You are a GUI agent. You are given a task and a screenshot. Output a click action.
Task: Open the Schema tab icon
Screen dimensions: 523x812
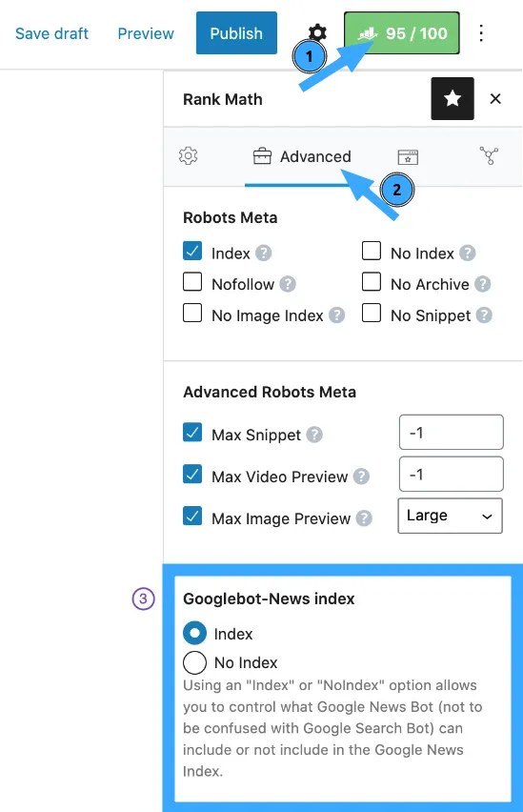(408, 156)
